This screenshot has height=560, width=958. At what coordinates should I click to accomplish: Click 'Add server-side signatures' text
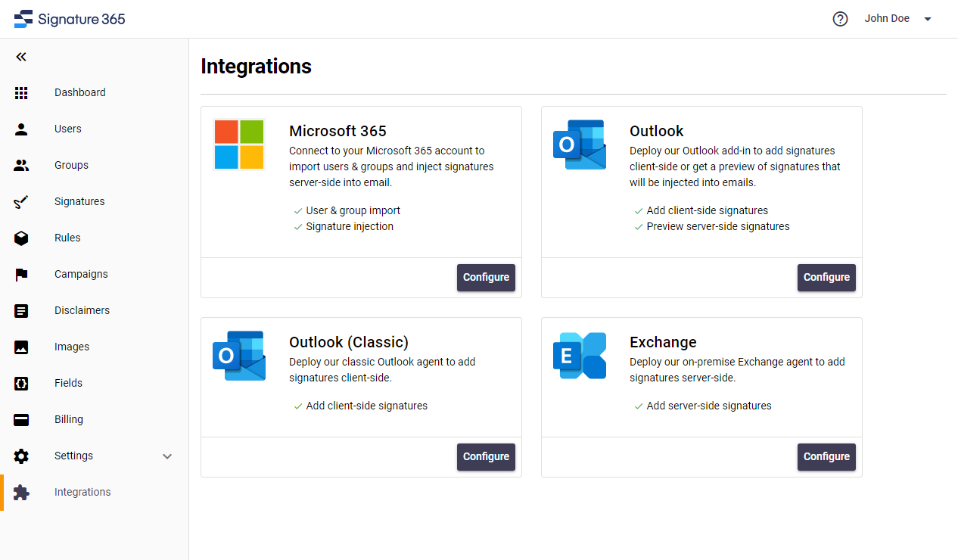(x=709, y=406)
